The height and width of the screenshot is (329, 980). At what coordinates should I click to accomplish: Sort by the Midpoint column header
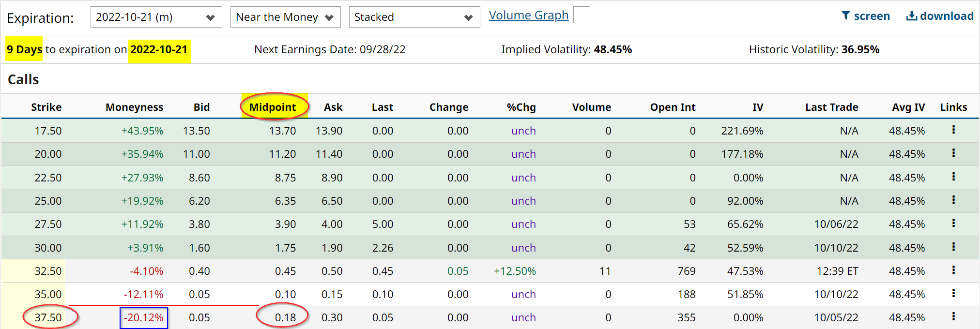pyautogui.click(x=273, y=107)
